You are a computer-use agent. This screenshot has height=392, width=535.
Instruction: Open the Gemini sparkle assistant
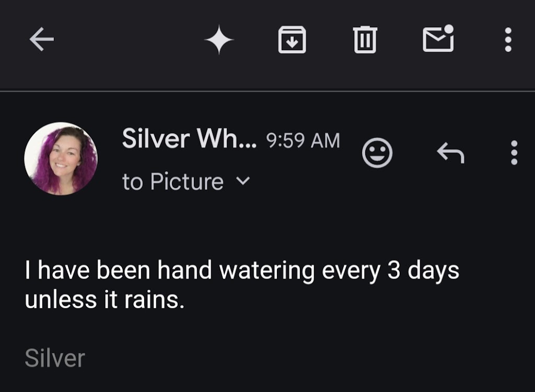coord(218,40)
